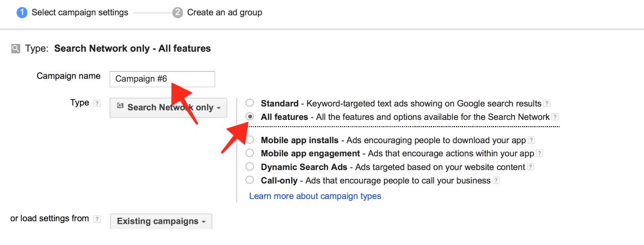This screenshot has width=644, height=245.
Task: Click the Standard option label text
Action: pyautogui.click(x=280, y=104)
